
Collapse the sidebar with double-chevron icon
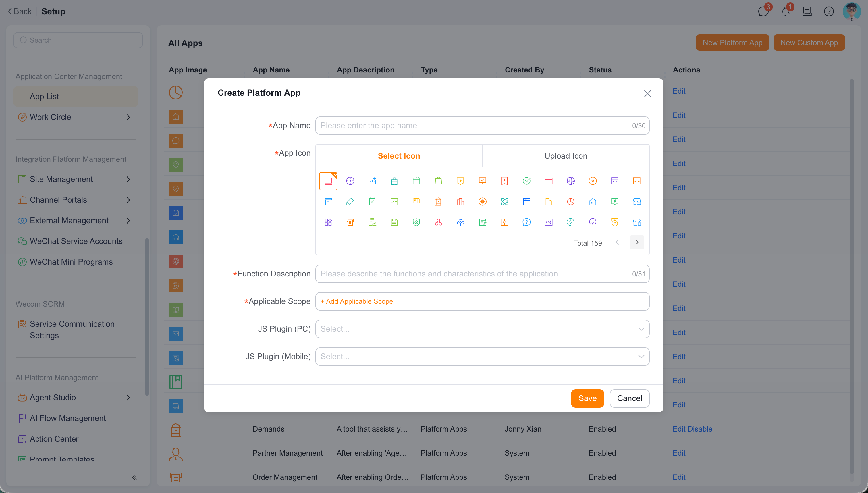[134, 477]
